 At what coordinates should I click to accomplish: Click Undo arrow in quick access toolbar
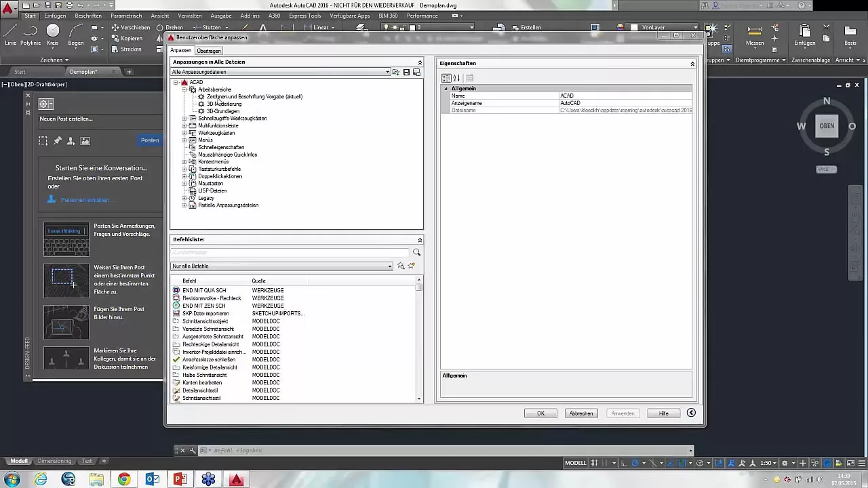pyautogui.click(x=81, y=5)
